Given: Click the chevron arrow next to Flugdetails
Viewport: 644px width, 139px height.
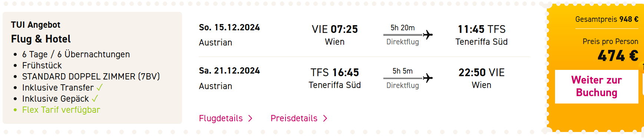Looking at the screenshot, I should [x=250, y=118].
